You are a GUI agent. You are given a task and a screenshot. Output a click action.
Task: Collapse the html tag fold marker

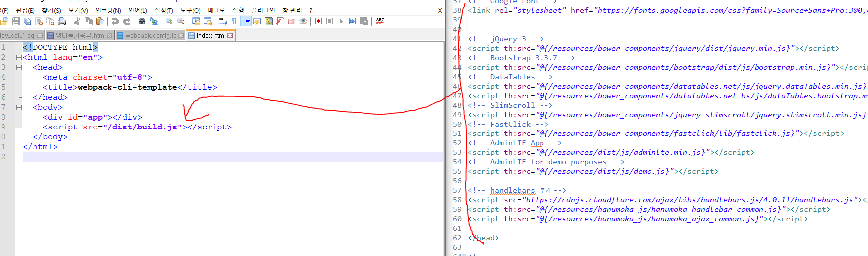pyautogui.click(x=19, y=57)
